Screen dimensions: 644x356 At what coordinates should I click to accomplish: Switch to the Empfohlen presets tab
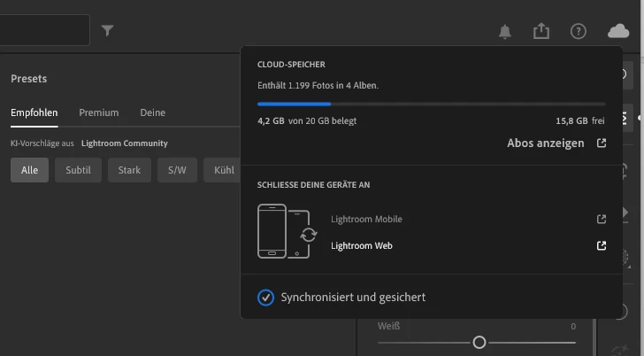pos(34,112)
